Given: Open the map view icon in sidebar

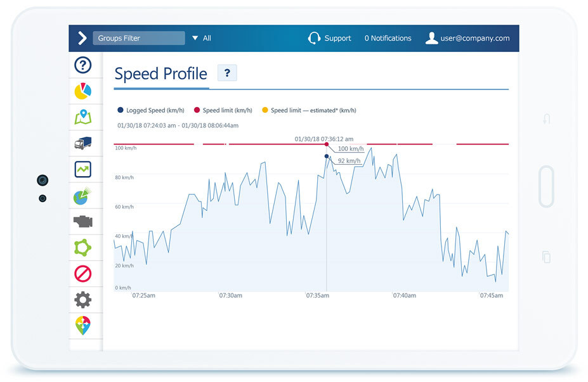Looking at the screenshot, I should click(82, 117).
